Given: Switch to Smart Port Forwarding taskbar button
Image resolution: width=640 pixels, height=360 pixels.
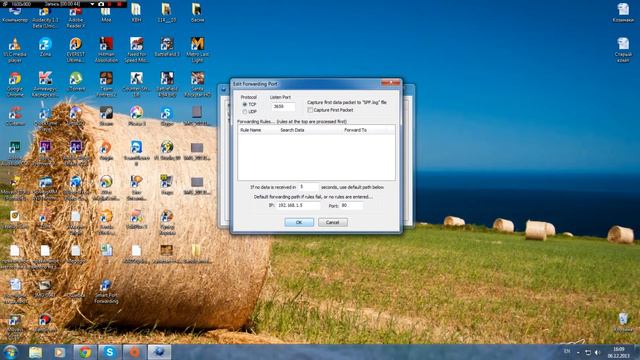Looking at the screenshot, I should pos(159,352).
